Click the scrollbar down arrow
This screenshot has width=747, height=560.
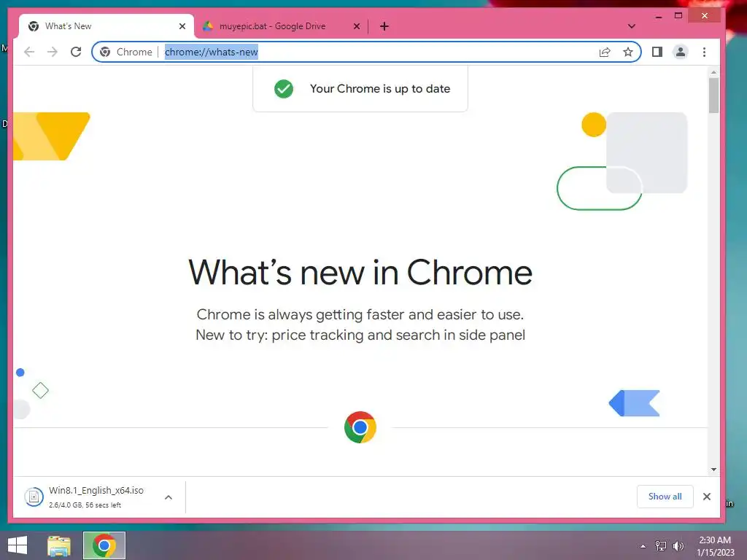pyautogui.click(x=713, y=470)
